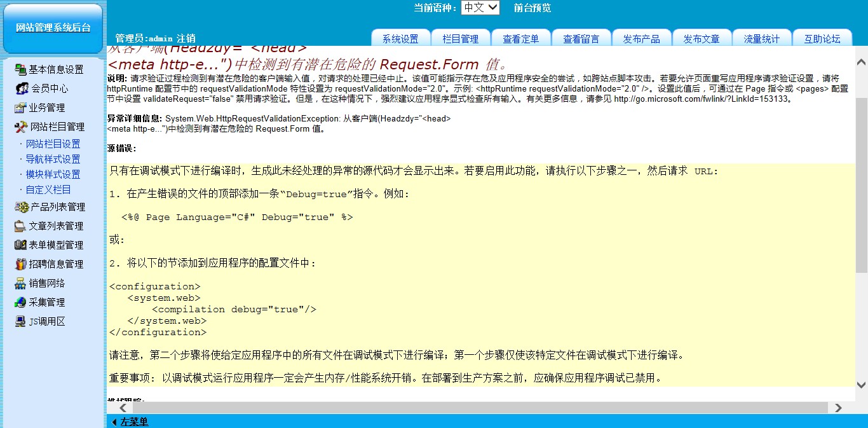868x428 pixels.
Task: Click the 表单模型管理 icon
Action: 20,245
